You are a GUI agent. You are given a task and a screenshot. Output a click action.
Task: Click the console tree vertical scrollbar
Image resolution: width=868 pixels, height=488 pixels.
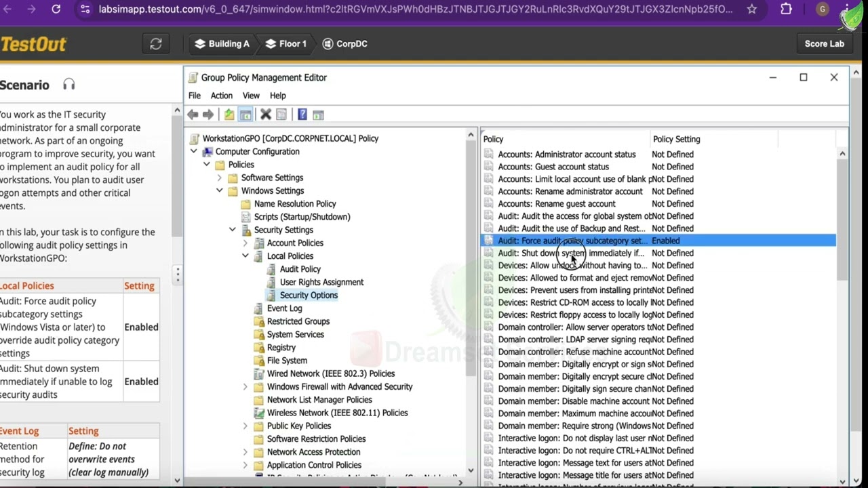(471, 258)
